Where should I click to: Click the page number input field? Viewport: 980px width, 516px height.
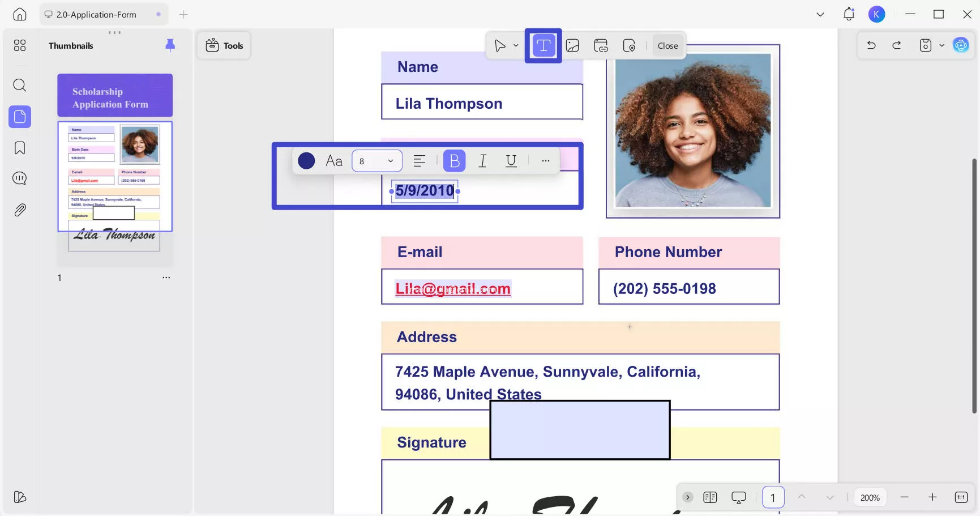point(773,497)
